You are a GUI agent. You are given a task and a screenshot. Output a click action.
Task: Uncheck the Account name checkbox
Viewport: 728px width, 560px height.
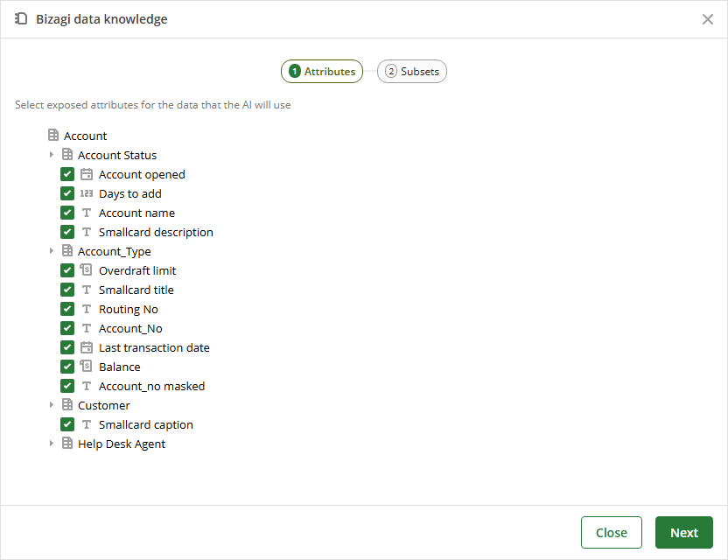click(x=67, y=213)
